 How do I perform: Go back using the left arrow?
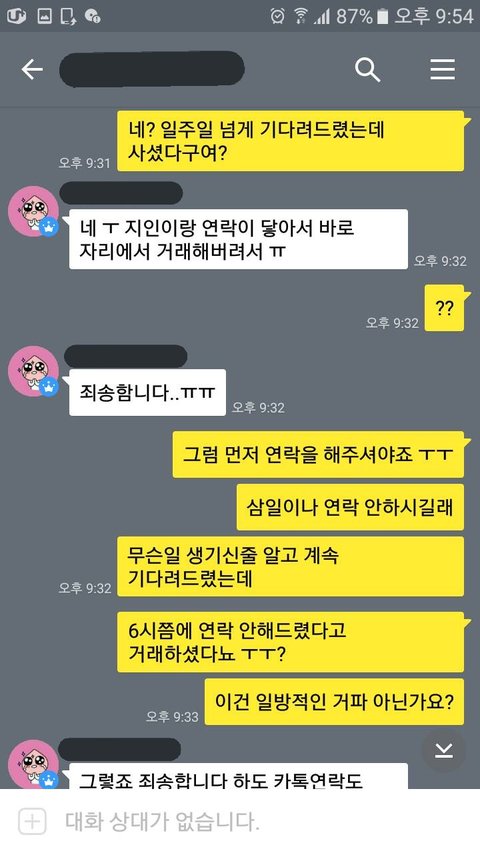tap(32, 70)
